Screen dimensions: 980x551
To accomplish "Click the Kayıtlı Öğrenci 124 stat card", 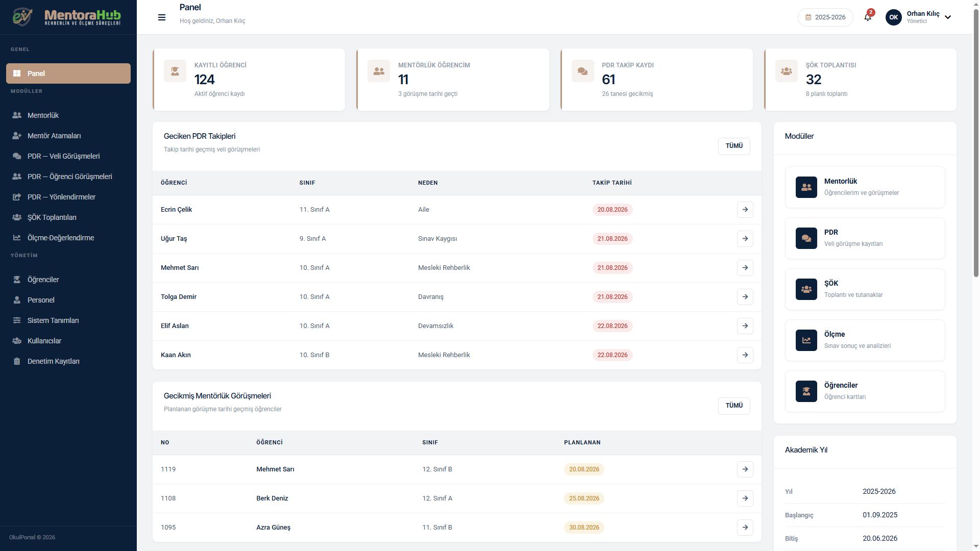I will coord(249,80).
